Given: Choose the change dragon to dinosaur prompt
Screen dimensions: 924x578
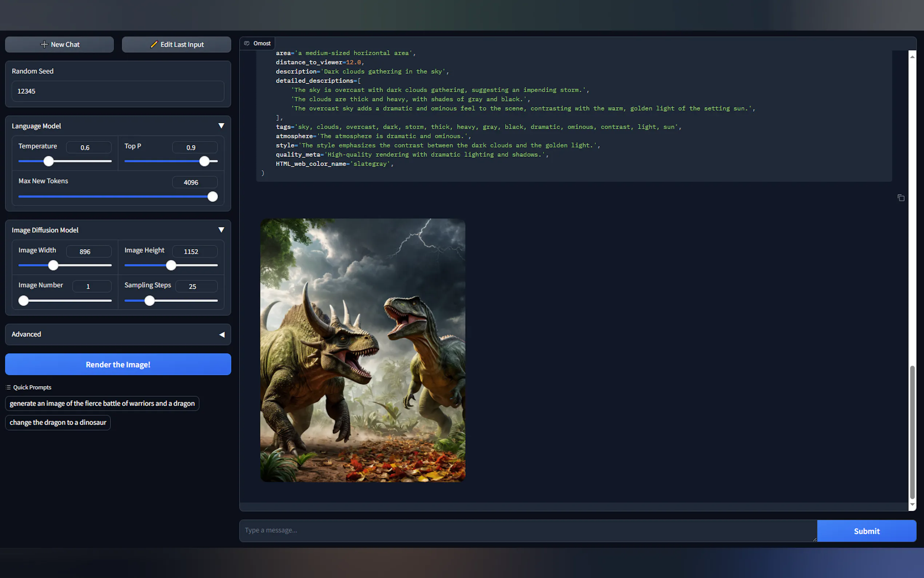Looking at the screenshot, I should coord(58,423).
